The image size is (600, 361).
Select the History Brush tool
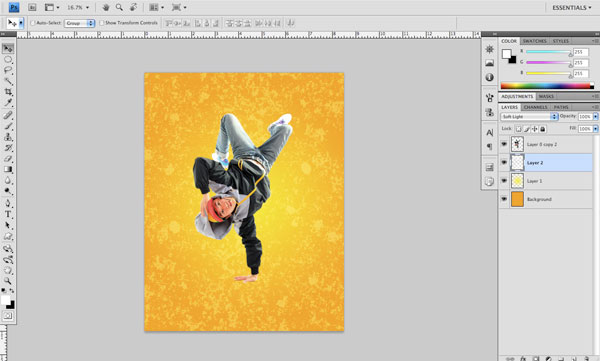[8, 148]
